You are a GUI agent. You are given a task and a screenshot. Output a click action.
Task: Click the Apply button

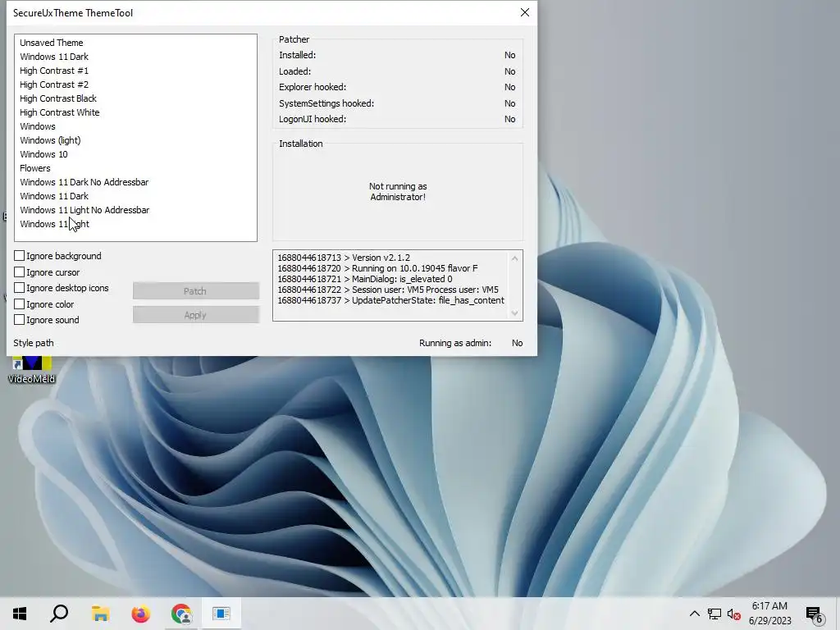(x=196, y=315)
